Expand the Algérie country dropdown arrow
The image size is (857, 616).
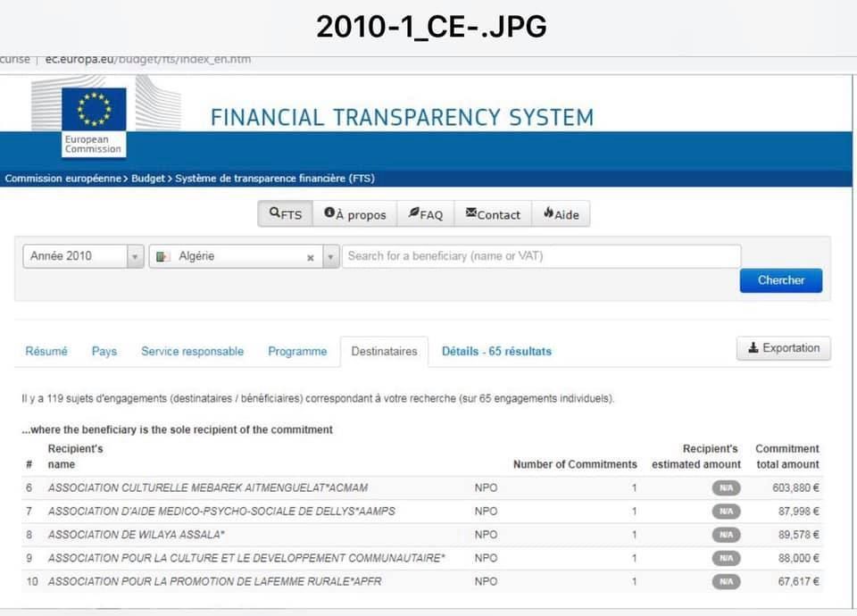(330, 257)
